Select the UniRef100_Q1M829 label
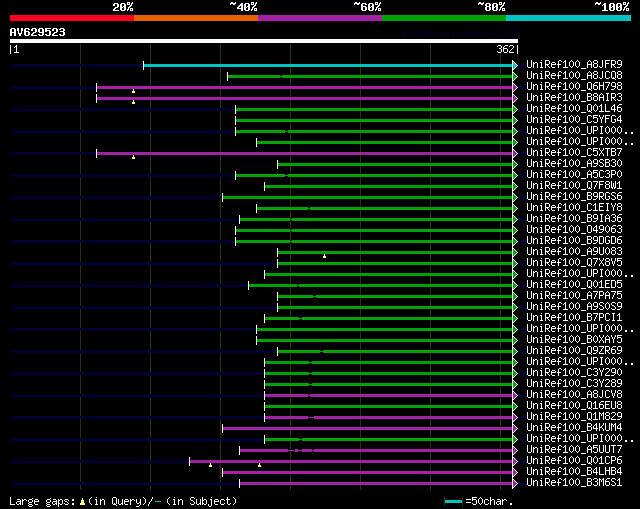Screen dimensions: 640x509 (x=574, y=417)
